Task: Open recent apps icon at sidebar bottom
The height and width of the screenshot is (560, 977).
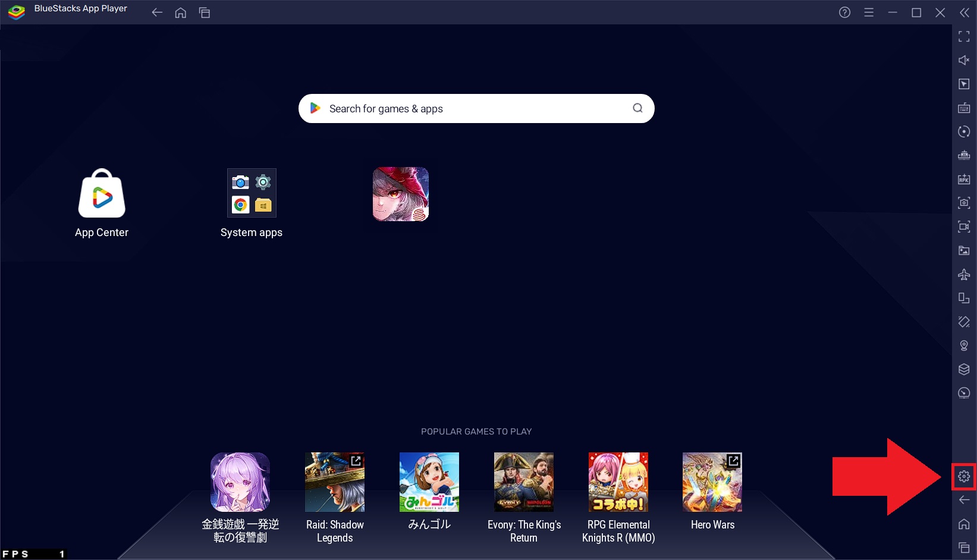Action: (x=964, y=548)
